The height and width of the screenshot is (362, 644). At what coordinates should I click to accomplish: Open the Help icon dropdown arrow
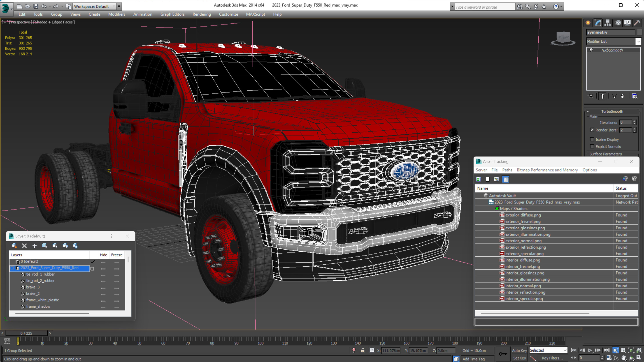[x=561, y=7]
